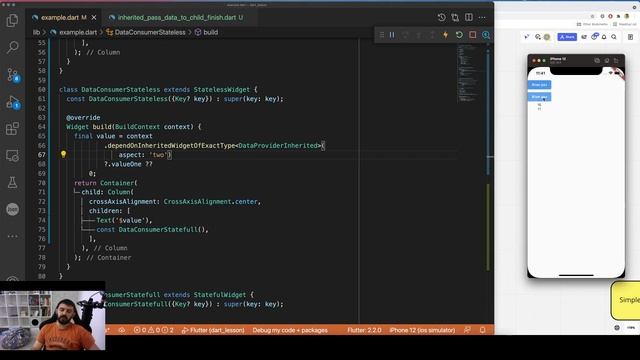Click simulator rotate icon in title bar
The image size is (640, 360).
coord(616,60)
